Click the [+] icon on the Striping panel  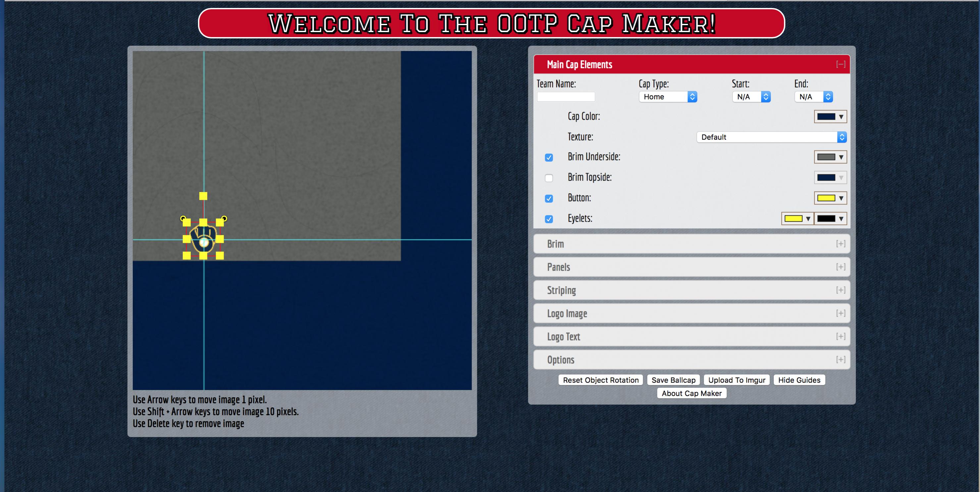coord(840,290)
